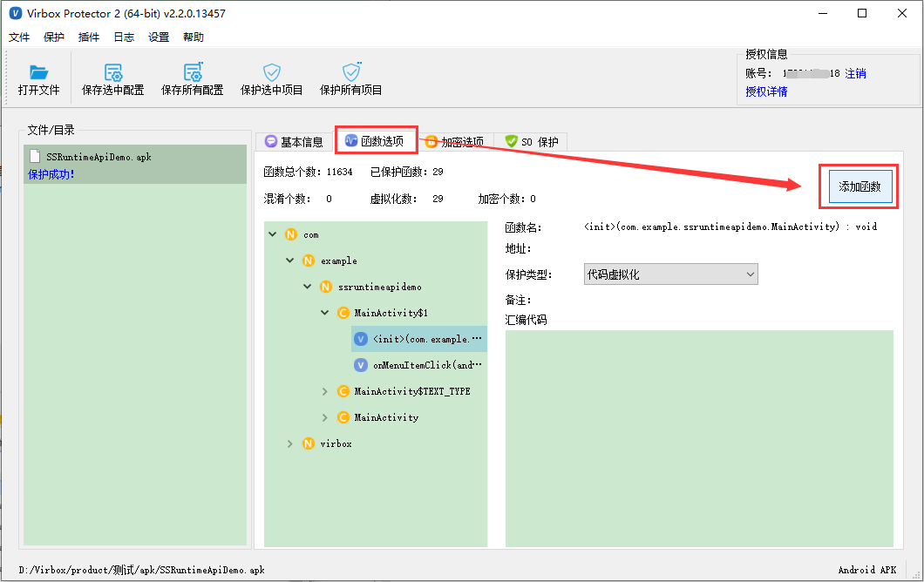Click the MainActivity$1 class C icon
924x582 pixels.
tap(343, 313)
